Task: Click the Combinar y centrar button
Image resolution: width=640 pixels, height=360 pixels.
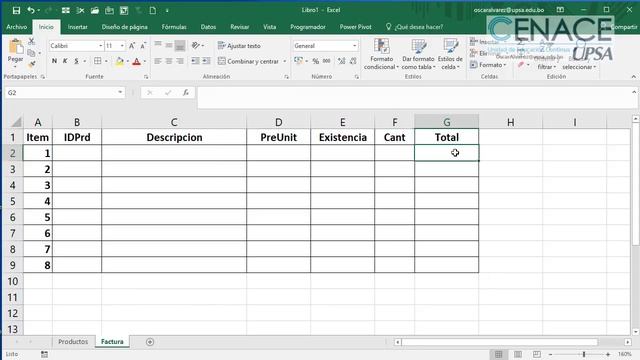Action: (x=248, y=61)
